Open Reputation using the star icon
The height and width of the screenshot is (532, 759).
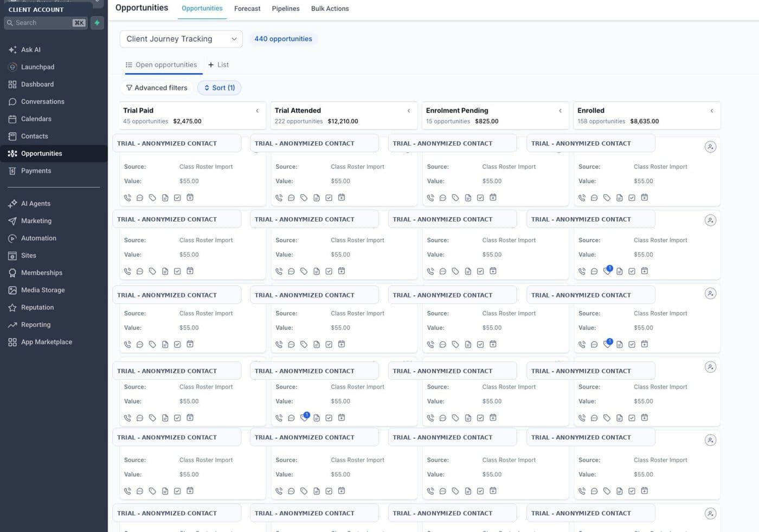(x=12, y=307)
